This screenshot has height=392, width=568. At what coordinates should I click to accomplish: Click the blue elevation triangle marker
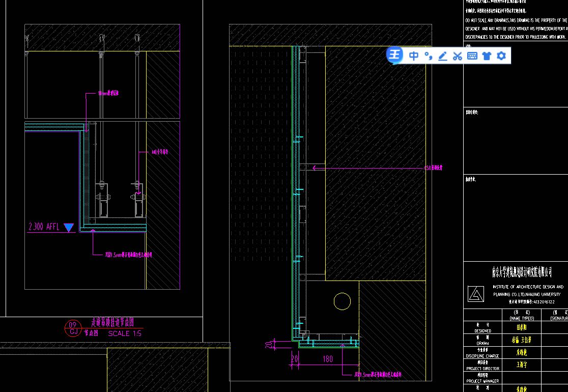pos(69,228)
